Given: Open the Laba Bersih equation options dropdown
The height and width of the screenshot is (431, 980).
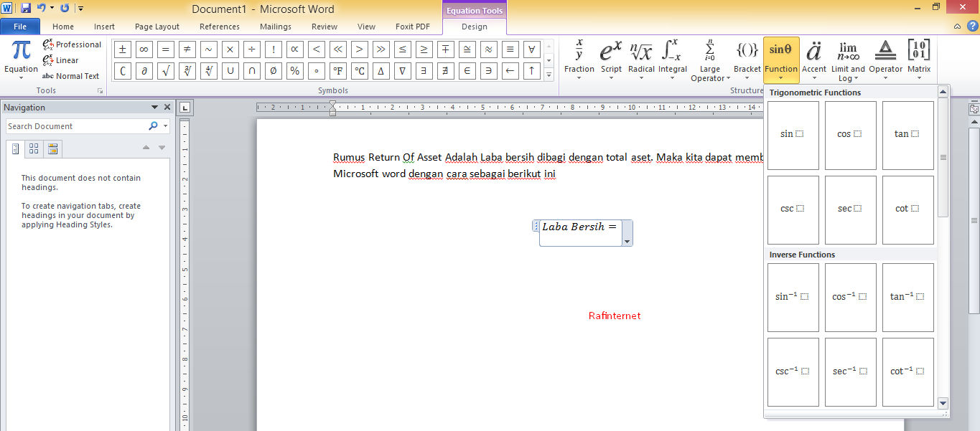Looking at the screenshot, I should click(x=627, y=242).
